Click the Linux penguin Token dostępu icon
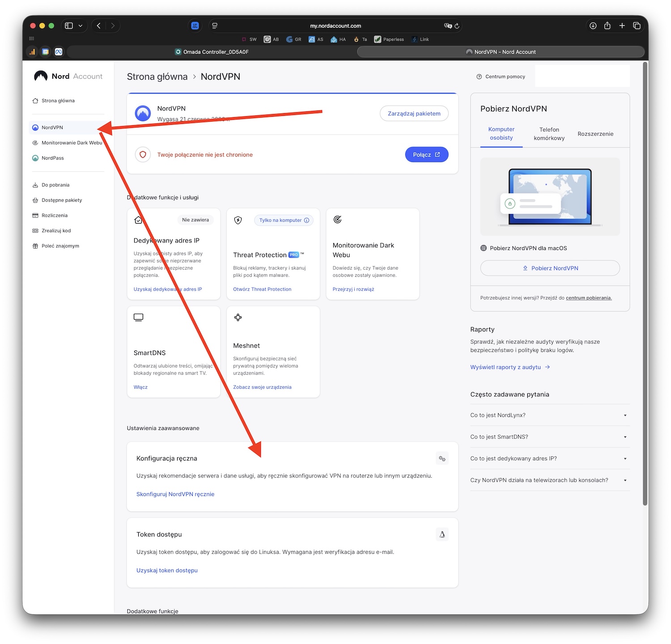This screenshot has width=671, height=644. coord(442,534)
